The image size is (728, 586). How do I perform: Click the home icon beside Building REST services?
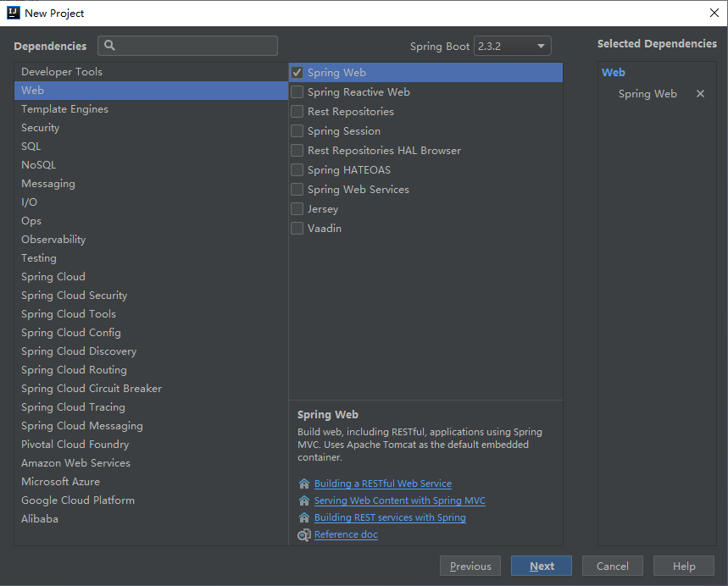pyautogui.click(x=304, y=517)
